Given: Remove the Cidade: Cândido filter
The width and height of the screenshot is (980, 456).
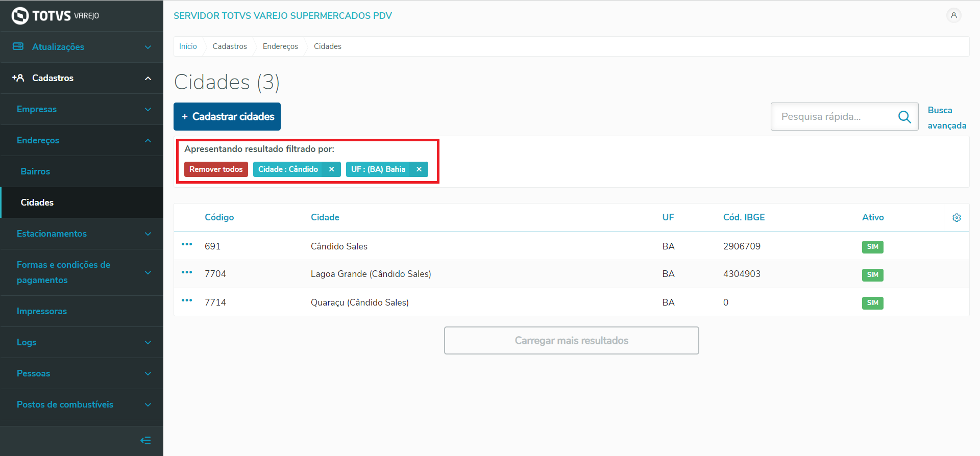Looking at the screenshot, I should tap(331, 169).
